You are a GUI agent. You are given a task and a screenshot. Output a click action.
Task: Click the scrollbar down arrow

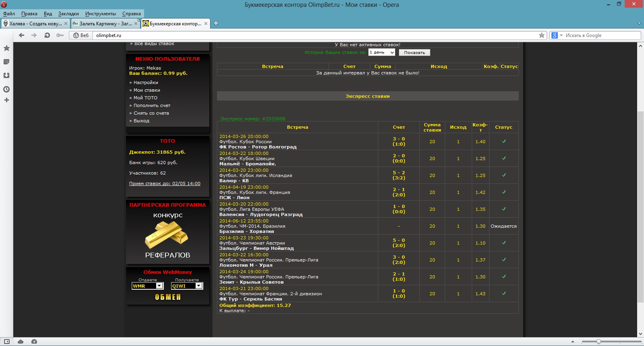(640, 334)
